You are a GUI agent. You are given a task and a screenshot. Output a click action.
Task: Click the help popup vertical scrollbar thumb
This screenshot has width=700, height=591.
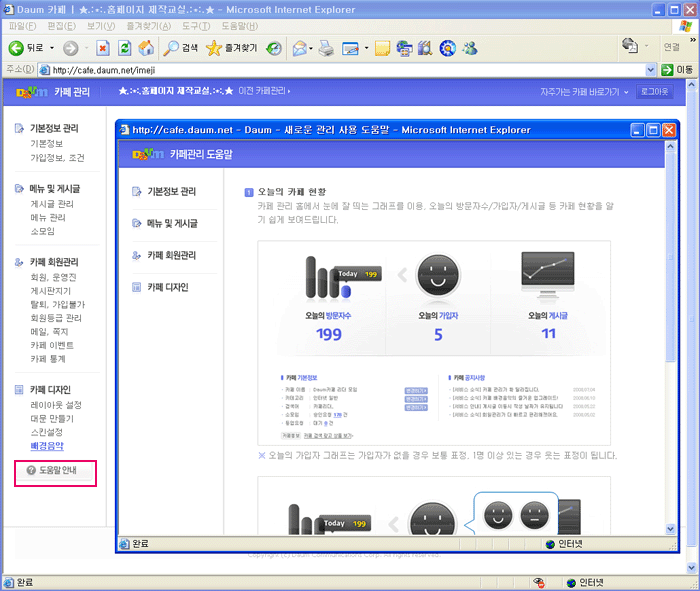[x=671, y=257]
